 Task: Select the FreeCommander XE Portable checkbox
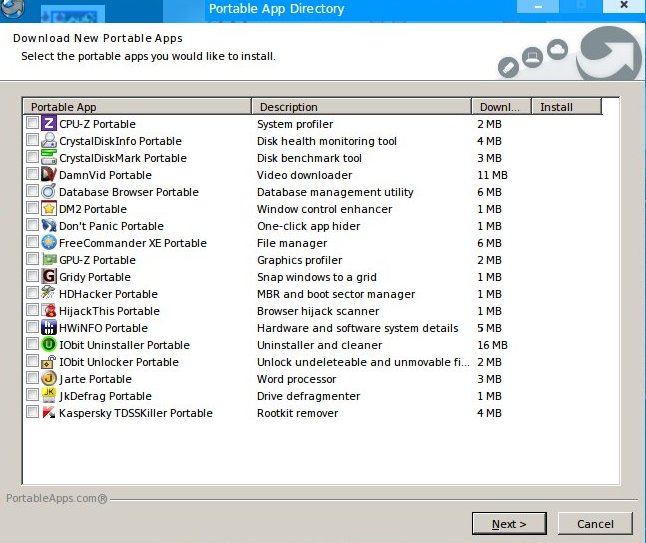tap(32, 241)
